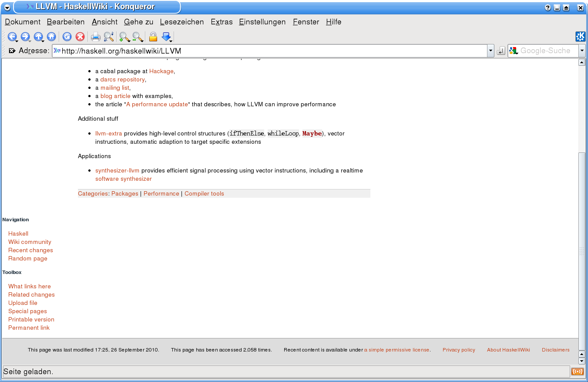Reload the page with the refresh icon
588x382 pixels.
(x=67, y=37)
